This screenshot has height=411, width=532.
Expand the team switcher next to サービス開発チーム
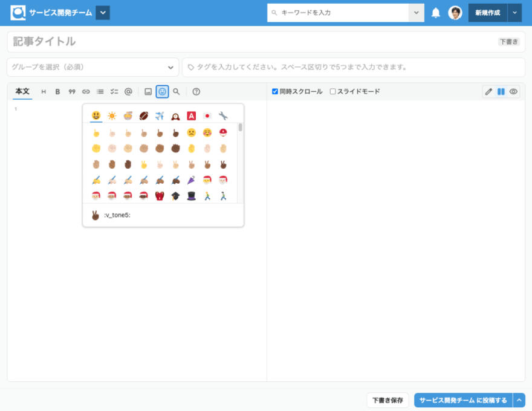(x=103, y=13)
